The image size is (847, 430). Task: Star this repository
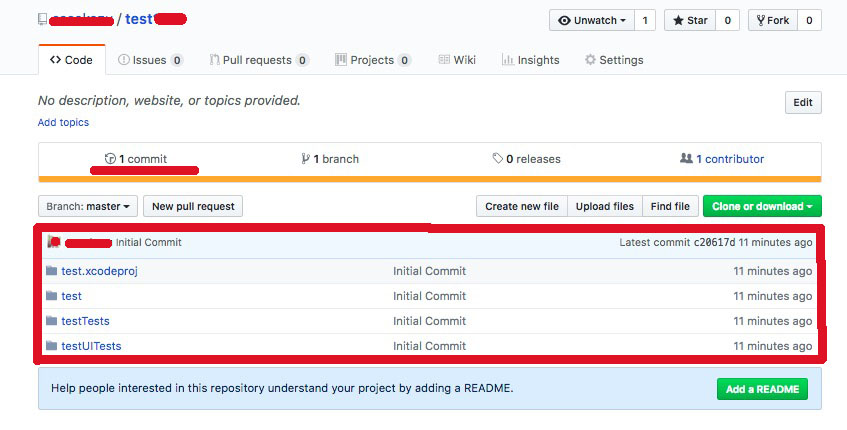click(690, 21)
